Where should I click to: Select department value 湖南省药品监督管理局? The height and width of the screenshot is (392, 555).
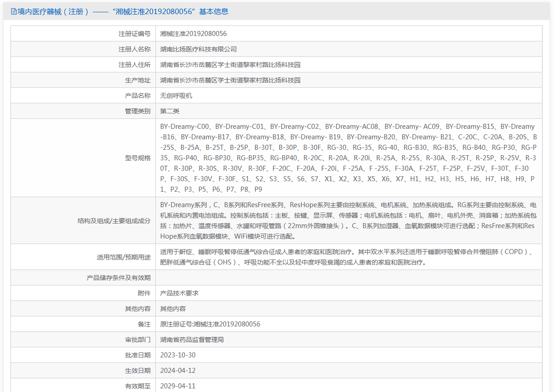[192, 340]
